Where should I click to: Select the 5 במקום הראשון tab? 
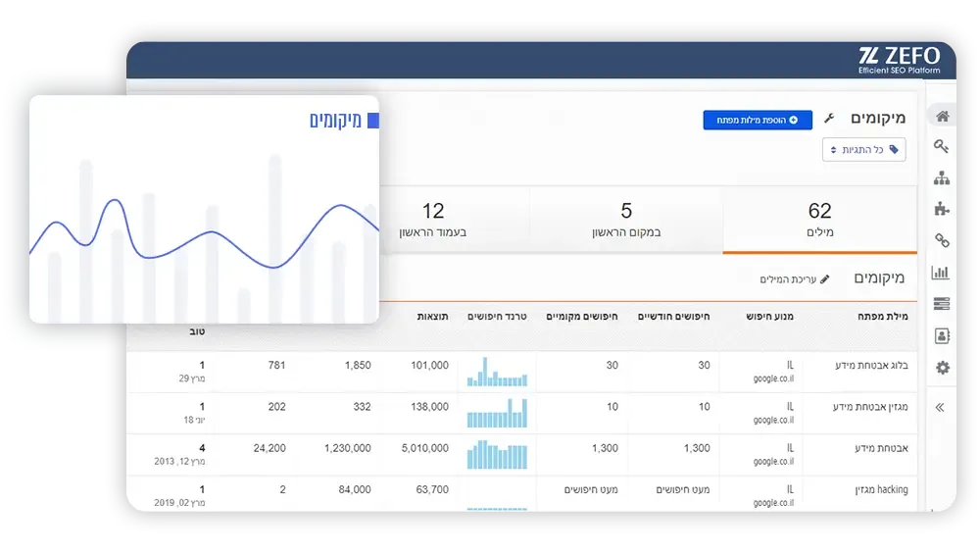[x=626, y=220]
